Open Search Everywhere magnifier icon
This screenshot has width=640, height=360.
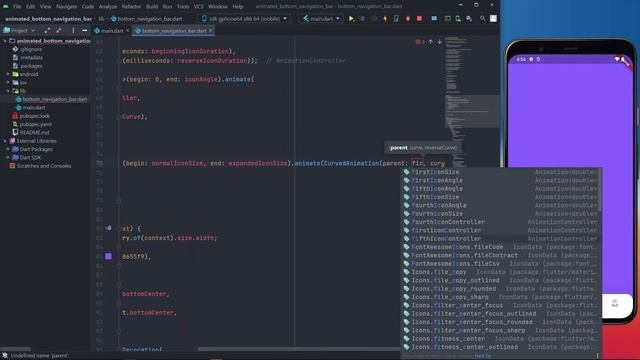[x=482, y=19]
